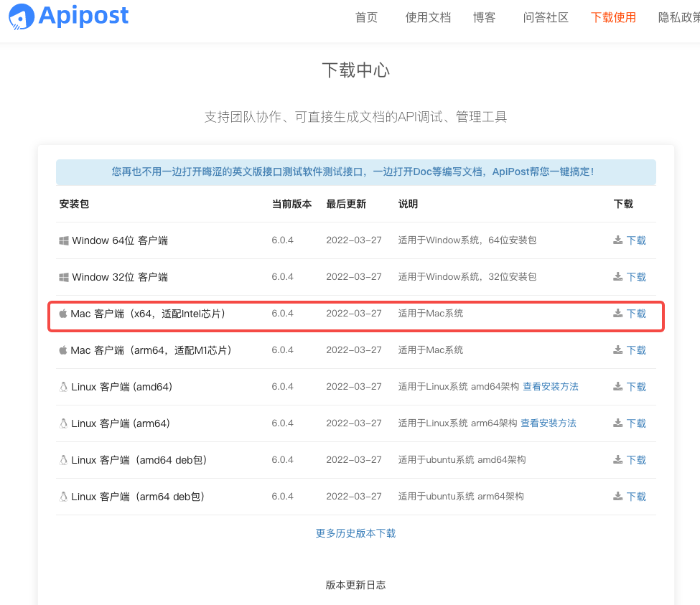Viewport: 700px width, 605px height.
Task: Click the Apipost rocket logo icon
Action: coord(22,17)
